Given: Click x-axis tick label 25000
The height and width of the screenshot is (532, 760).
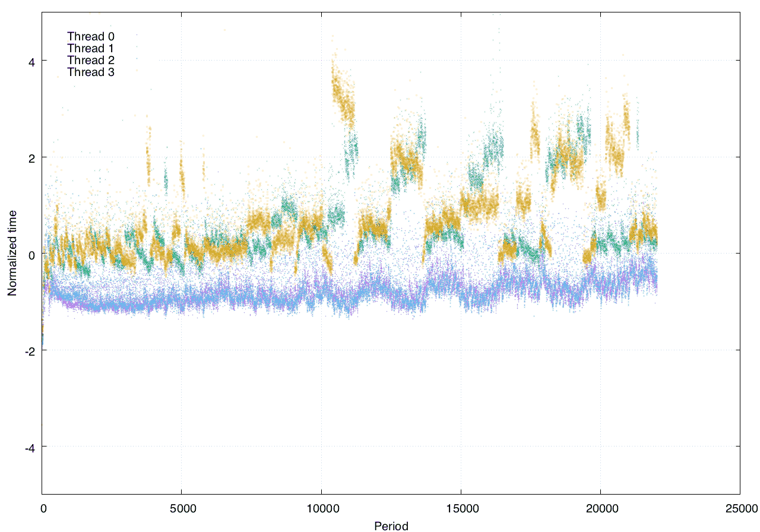Looking at the screenshot, I should pos(740,509).
